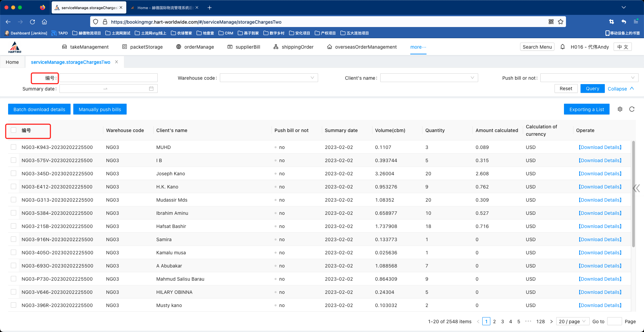Download Details for Ibrahim Aminu row
This screenshot has height=332, width=644.
point(600,213)
